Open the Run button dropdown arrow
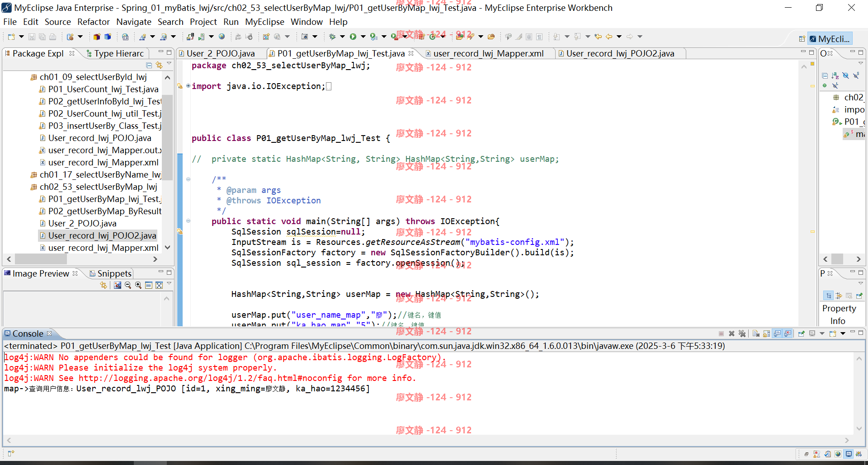The image size is (868, 465). 363,37
